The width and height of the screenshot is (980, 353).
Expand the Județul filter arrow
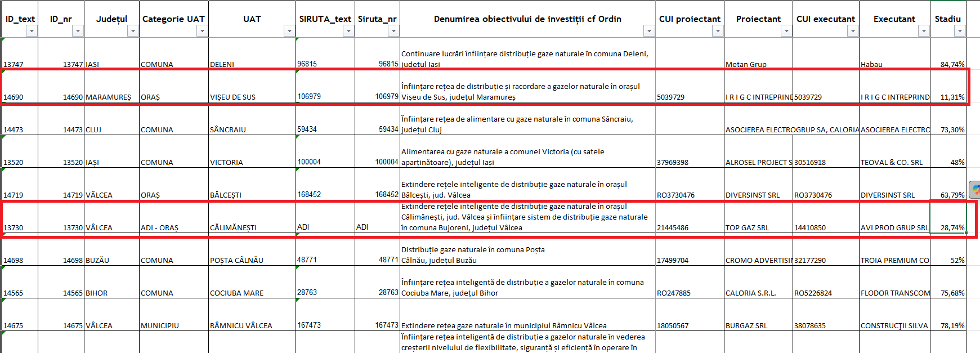point(133,31)
